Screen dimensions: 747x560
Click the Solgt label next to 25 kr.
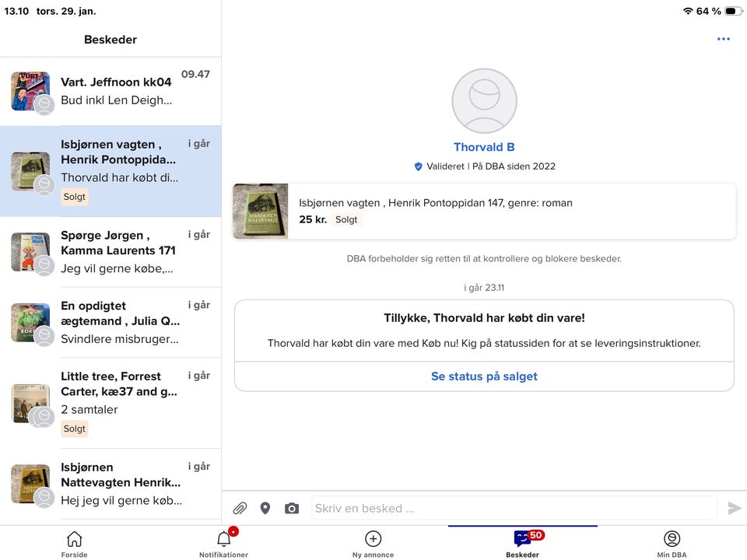point(346,219)
